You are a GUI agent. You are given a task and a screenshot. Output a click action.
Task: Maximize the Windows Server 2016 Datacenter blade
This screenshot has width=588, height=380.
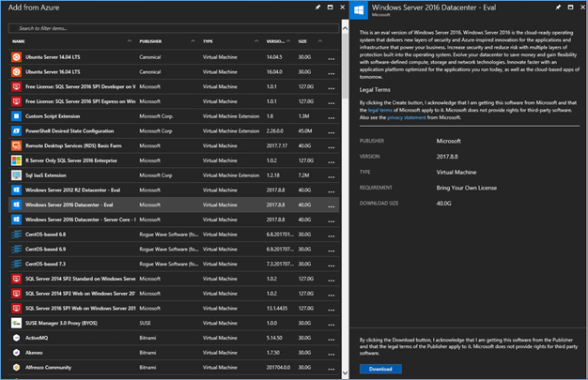pos(570,8)
